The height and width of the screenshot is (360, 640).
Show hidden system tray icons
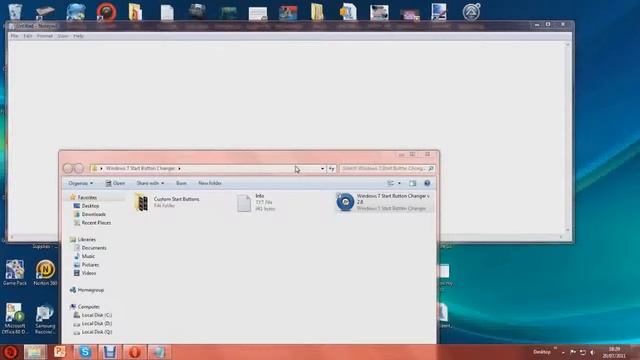click(x=563, y=352)
